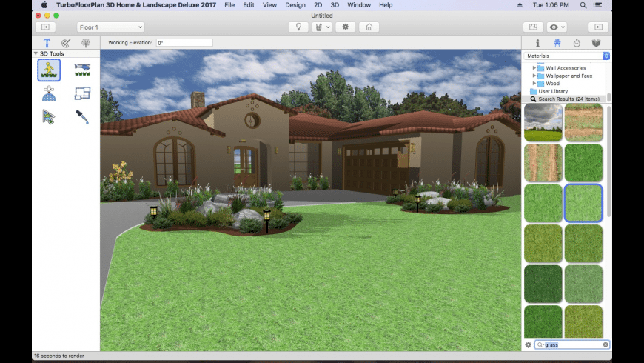Collapse the 3D Tools section
The height and width of the screenshot is (363, 644).
coord(36,53)
